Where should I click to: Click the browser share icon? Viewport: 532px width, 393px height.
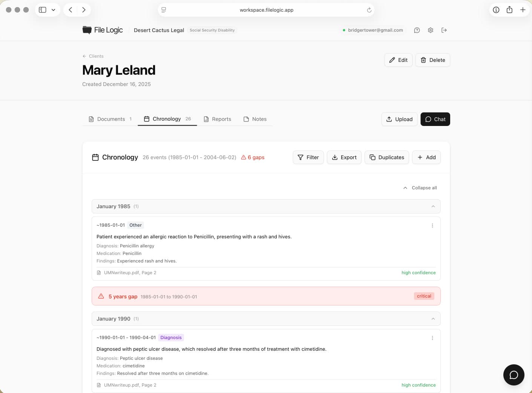coord(509,10)
